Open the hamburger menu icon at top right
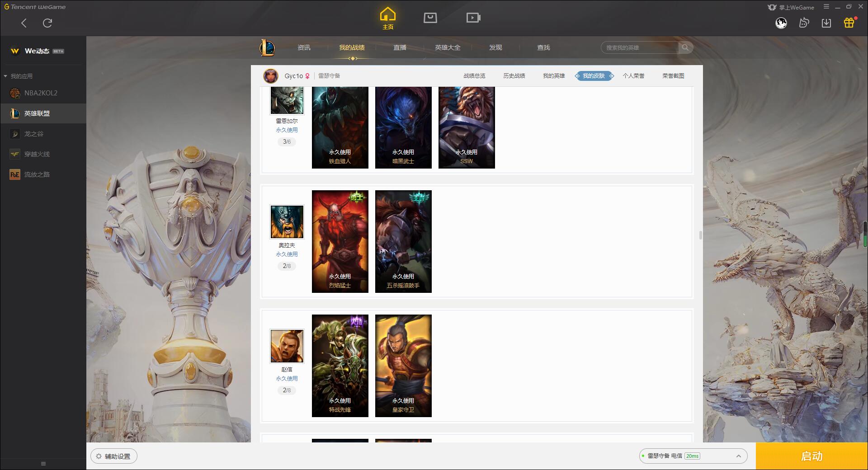868x470 pixels. point(826,7)
